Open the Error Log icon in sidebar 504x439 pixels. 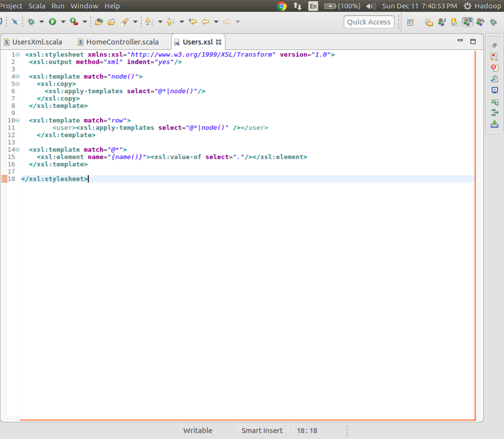point(494,68)
